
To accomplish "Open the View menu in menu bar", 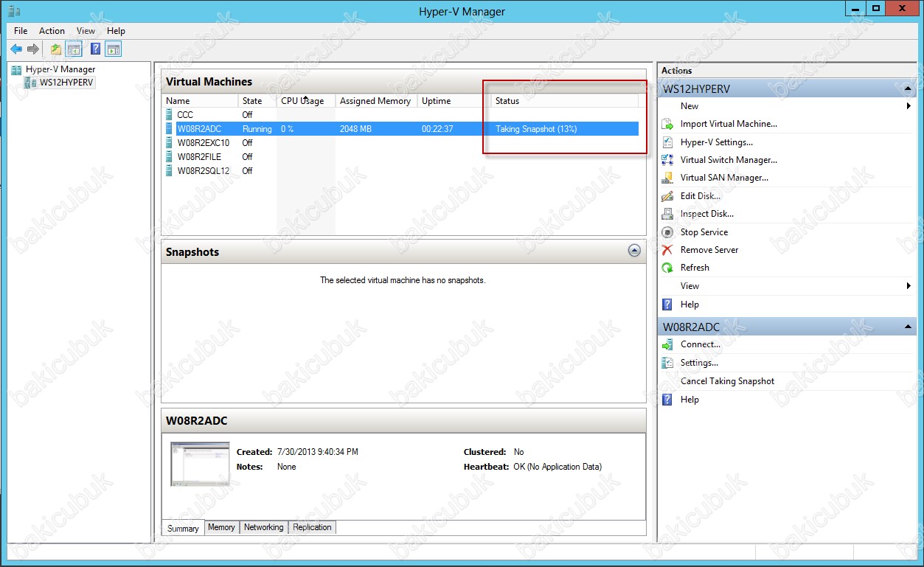I will (x=86, y=31).
